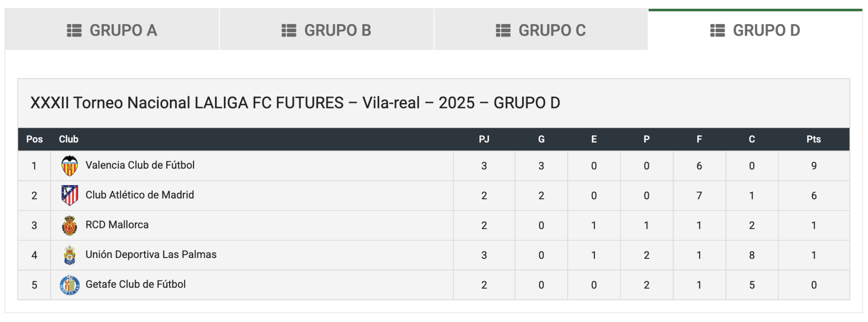Open the Getafe Club de Fútbol name
This screenshot has height=322, width=868.
[136, 284]
